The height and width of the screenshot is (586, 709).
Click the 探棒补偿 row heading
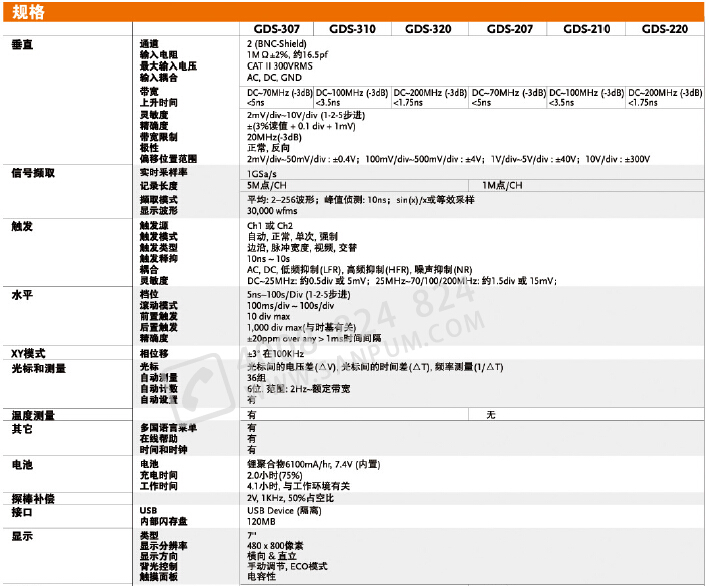32,497
